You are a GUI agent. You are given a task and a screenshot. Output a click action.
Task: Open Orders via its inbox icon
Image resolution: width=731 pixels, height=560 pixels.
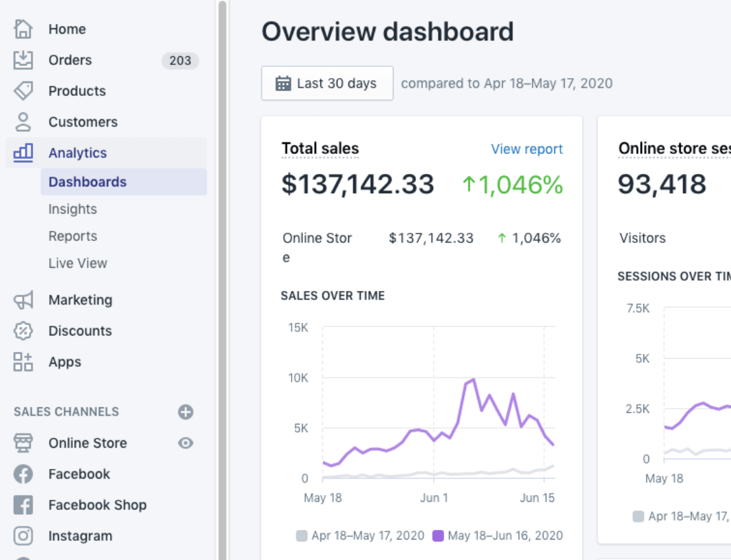click(23, 60)
